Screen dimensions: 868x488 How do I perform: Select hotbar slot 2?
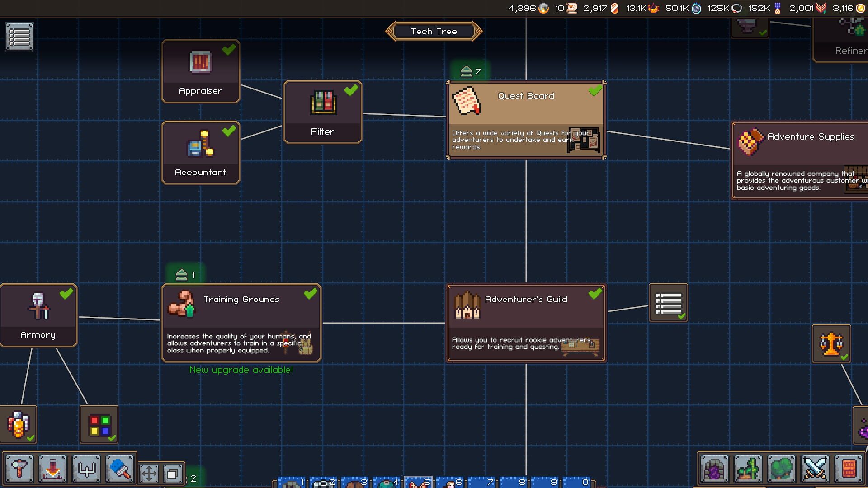[x=324, y=482]
